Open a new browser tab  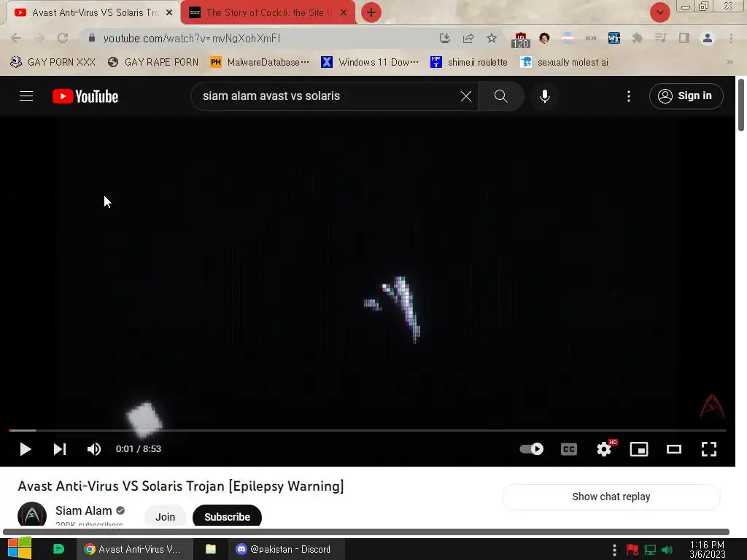[x=371, y=12]
